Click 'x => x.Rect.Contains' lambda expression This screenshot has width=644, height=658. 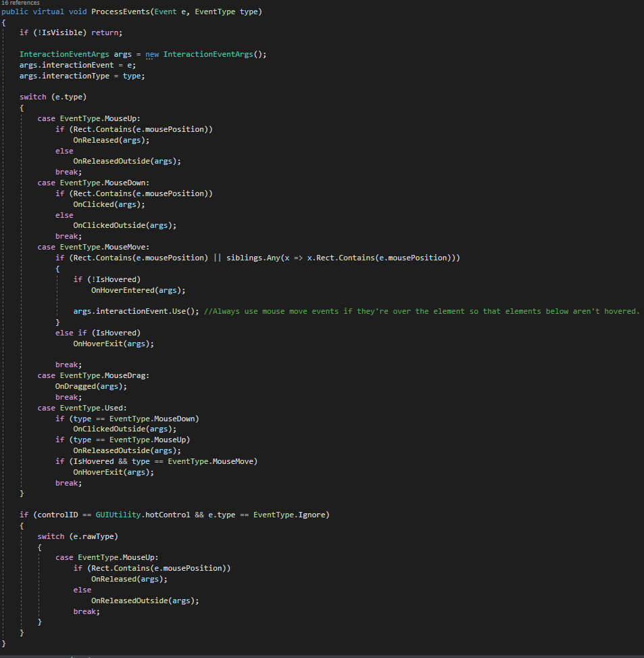329,258
